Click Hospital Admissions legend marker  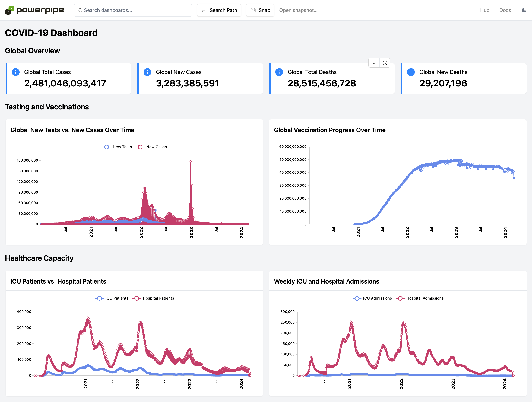[400, 298]
